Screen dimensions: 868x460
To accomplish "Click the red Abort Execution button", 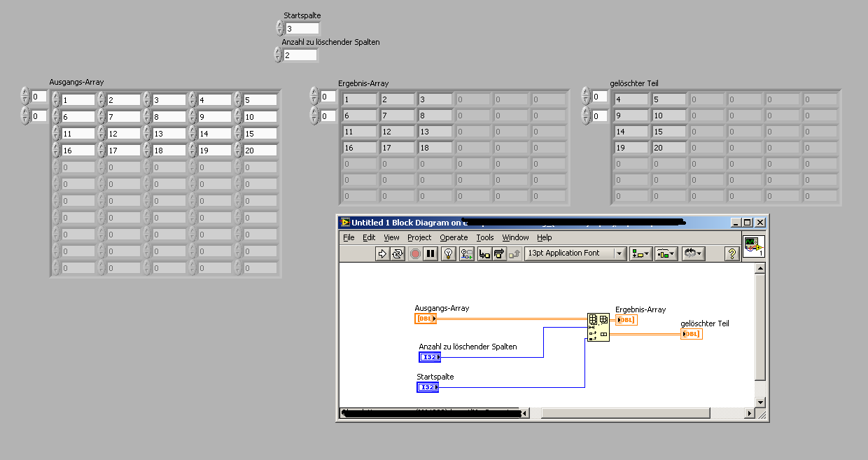I will pos(415,253).
